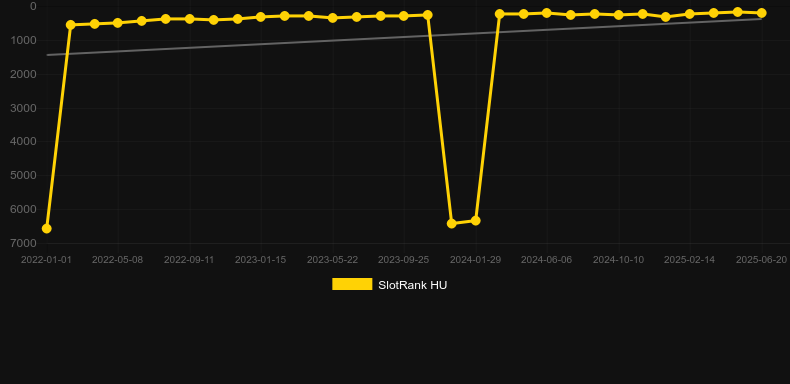Select the data point above 2024-10-10
Viewport: 790px width, 384px height.
pos(619,15)
